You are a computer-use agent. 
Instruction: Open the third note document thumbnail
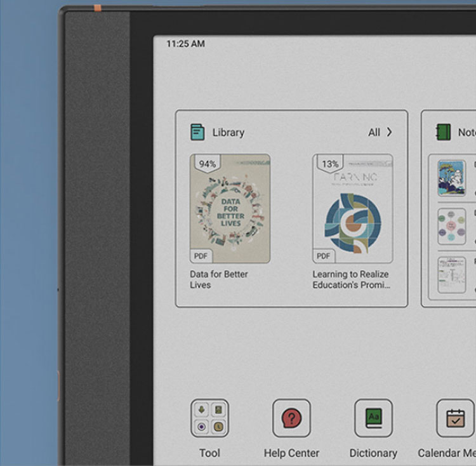coord(452,275)
